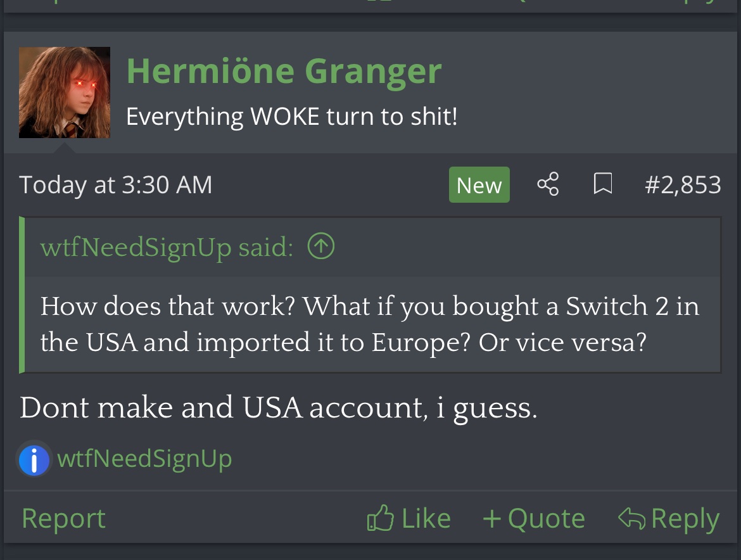Click the 'Everything WOKE' user title text
This screenshot has height=560, width=741.
point(291,117)
